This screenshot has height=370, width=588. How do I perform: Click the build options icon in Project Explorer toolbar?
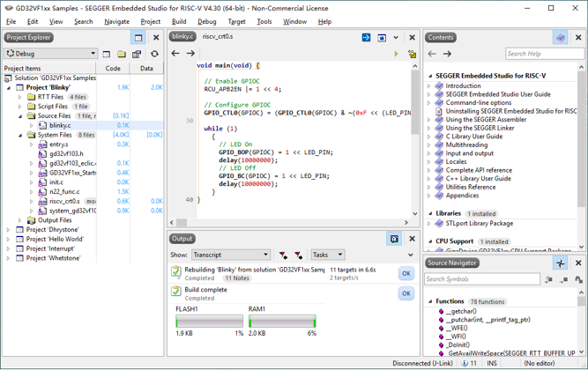(x=137, y=54)
